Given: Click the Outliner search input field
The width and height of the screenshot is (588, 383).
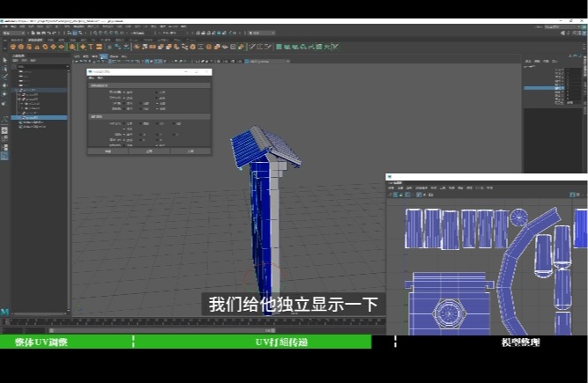Looking at the screenshot, I should pos(42,67).
